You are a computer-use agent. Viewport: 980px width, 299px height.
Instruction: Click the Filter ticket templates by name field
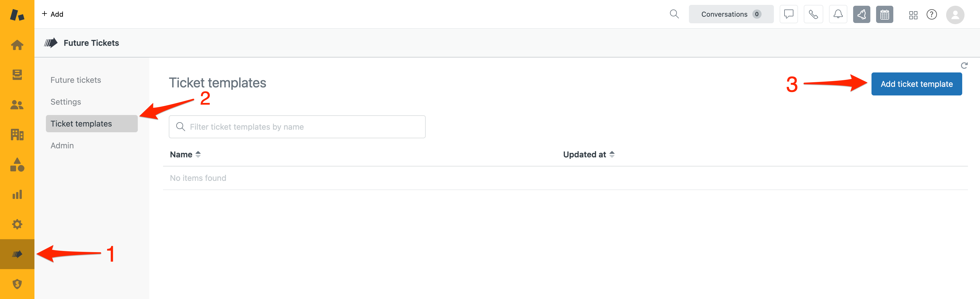pyautogui.click(x=297, y=127)
